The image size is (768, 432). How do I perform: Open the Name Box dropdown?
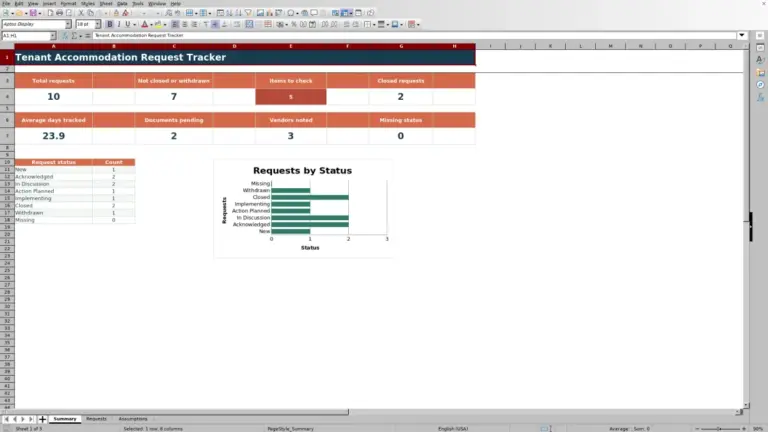tap(53, 35)
